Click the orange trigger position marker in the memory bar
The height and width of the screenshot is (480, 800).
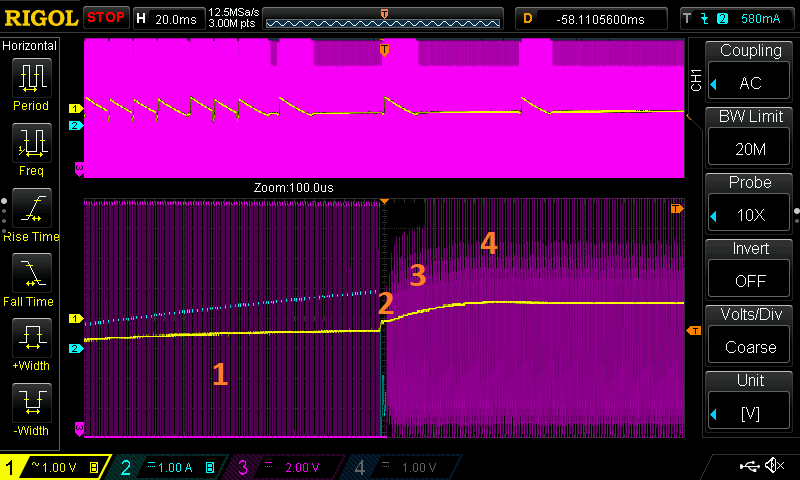384,14
